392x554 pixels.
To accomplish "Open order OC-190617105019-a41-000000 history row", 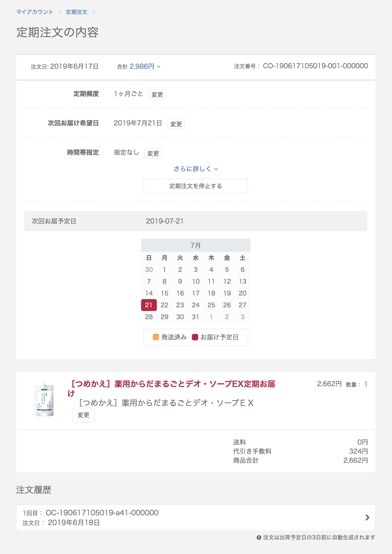I will pyautogui.click(x=196, y=518).
